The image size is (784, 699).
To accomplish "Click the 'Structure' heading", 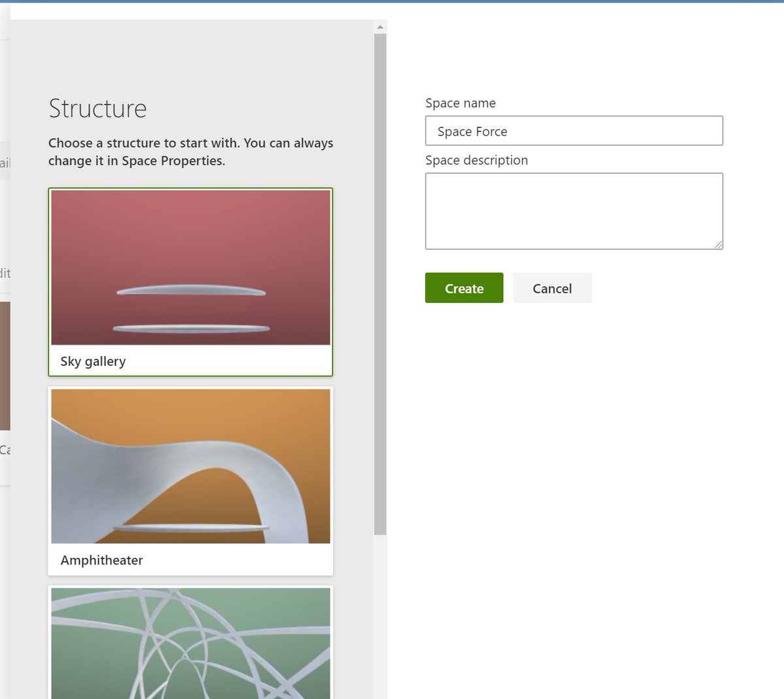I will [97, 108].
